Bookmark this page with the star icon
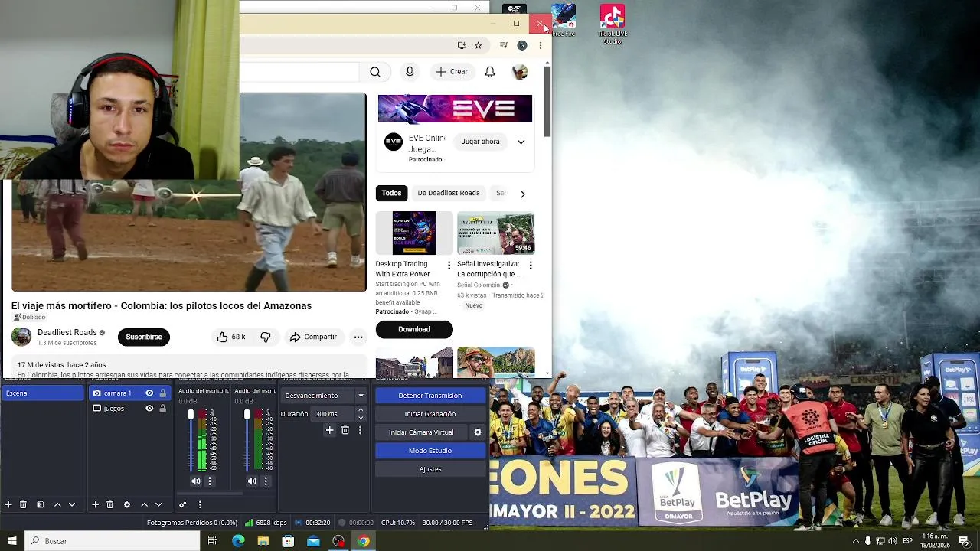Screen dimensions: 980x551 (479, 45)
